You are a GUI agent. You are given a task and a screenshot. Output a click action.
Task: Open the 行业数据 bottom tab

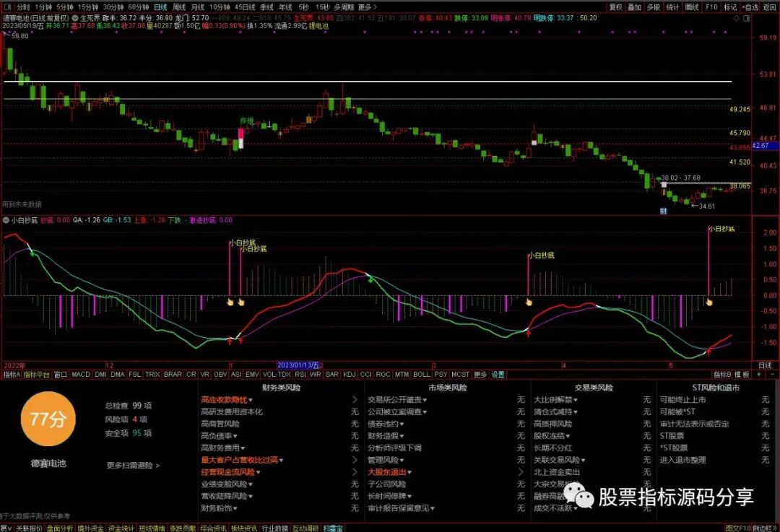pos(274,528)
